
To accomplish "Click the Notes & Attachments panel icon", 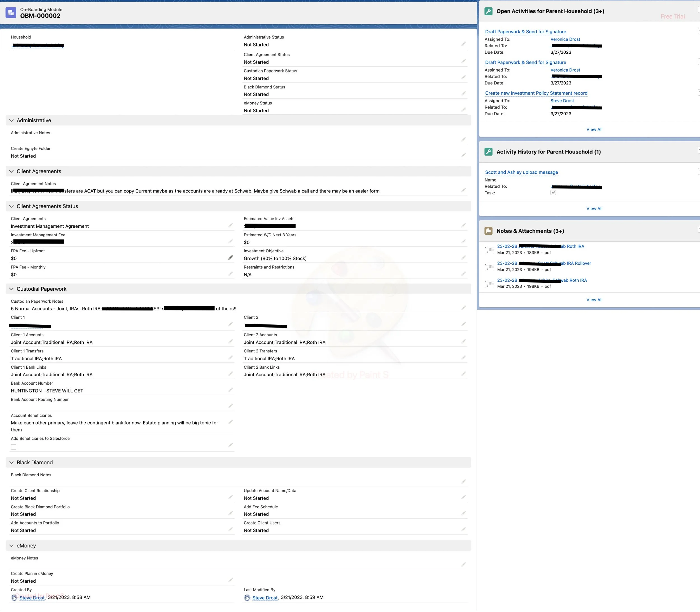I will (489, 230).
